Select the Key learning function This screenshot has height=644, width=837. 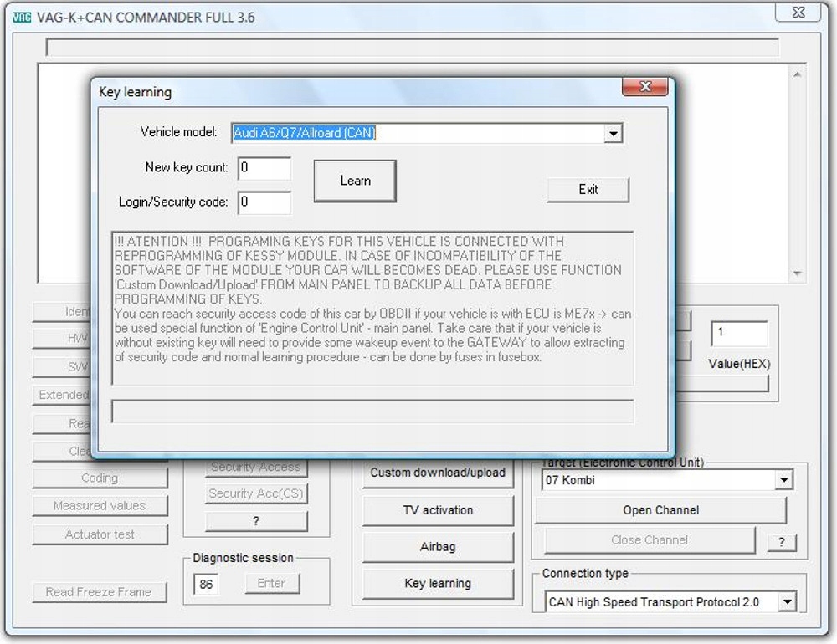coord(437,583)
